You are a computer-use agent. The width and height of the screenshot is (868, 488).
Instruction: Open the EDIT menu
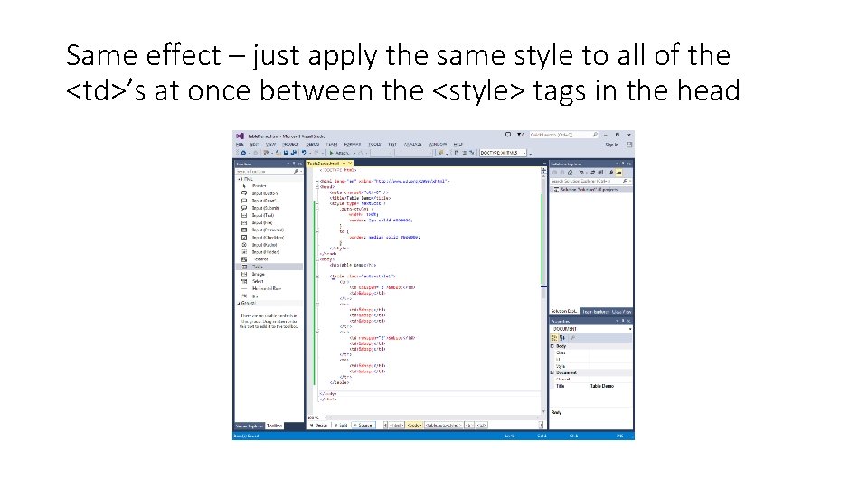[x=254, y=145]
